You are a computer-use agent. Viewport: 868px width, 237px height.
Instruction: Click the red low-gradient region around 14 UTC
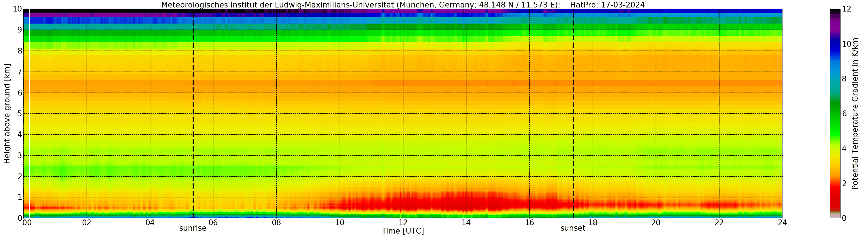tap(466, 202)
